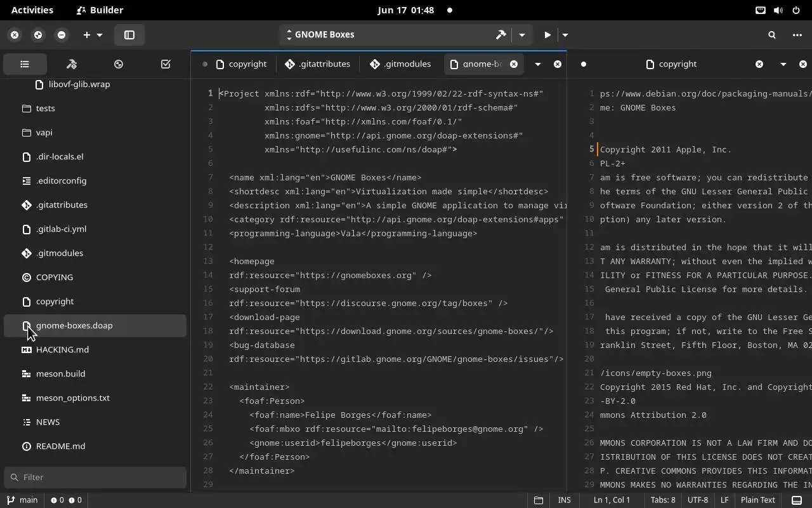Open the UTF-8 encoding selector

(x=698, y=500)
